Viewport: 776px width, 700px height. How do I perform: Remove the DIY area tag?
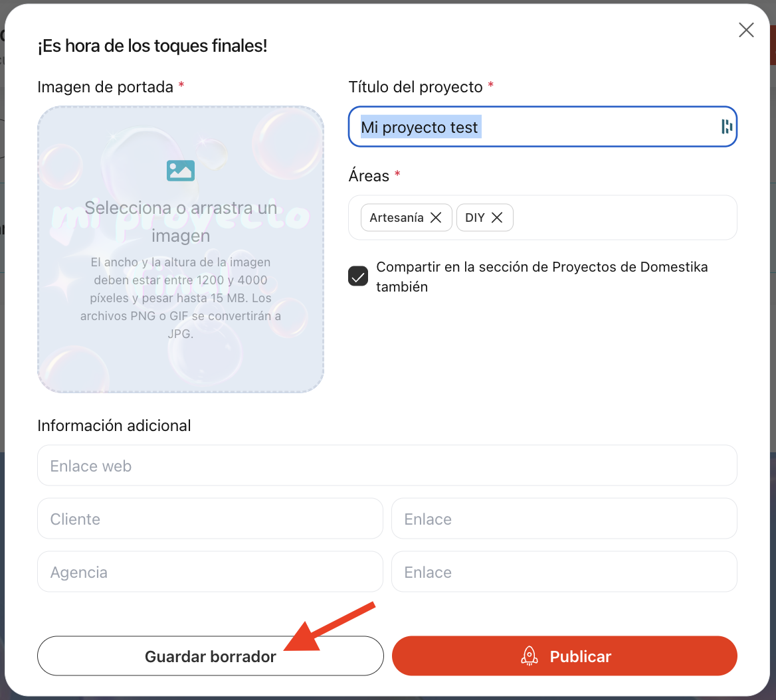[497, 218]
